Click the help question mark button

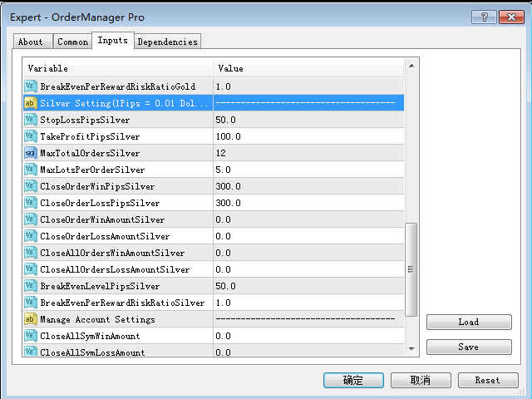click(485, 17)
